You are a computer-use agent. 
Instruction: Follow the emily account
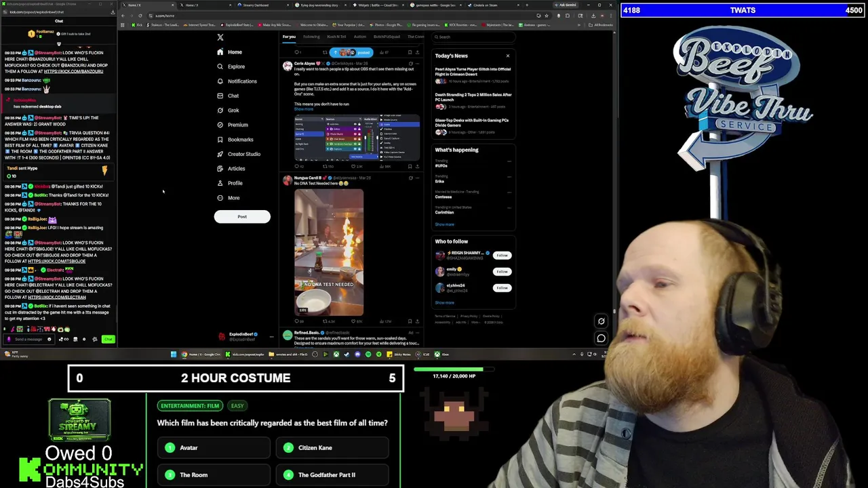click(x=502, y=272)
